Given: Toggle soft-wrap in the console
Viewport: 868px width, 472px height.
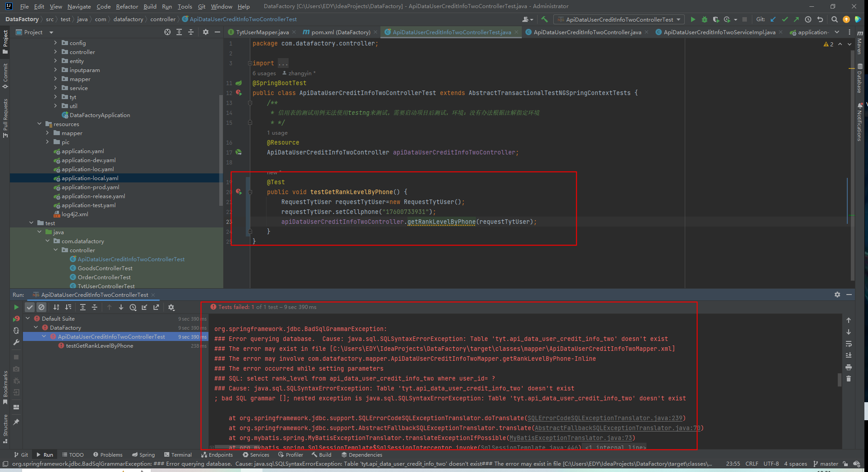Looking at the screenshot, I should pos(849,344).
